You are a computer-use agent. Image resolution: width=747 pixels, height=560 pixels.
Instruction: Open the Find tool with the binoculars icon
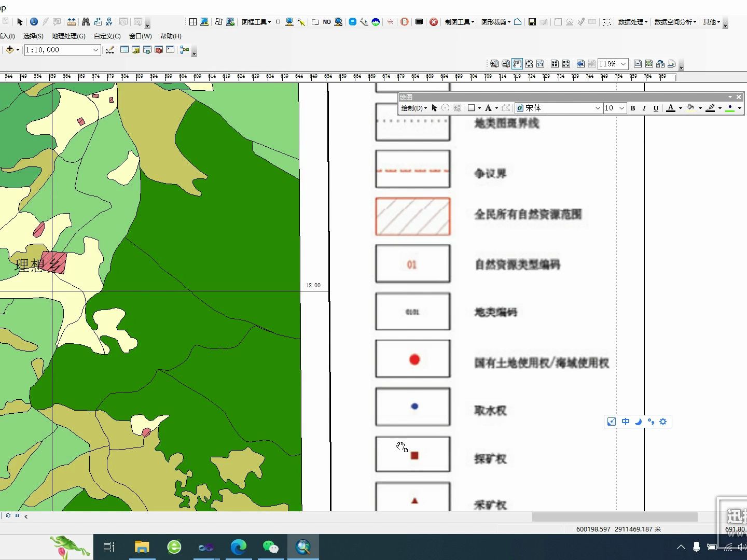[86, 21]
